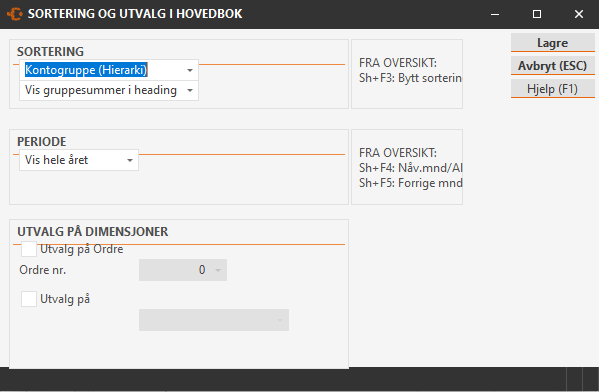Click the Sh+F5: Forrige mnd hint text
Image resolution: width=599 pixels, height=392 pixels.
pos(410,183)
